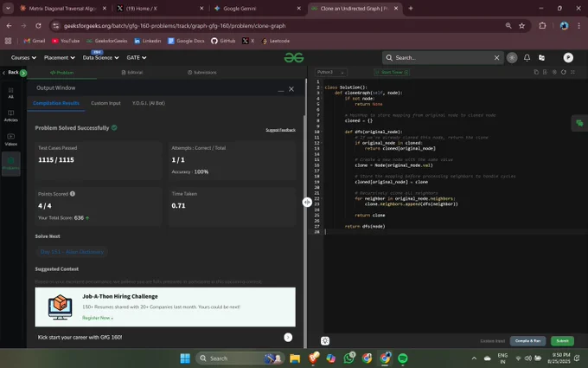This screenshot has width=588, height=368.
Task: Open the browser tab search dropdown arrow
Action: click(8, 9)
